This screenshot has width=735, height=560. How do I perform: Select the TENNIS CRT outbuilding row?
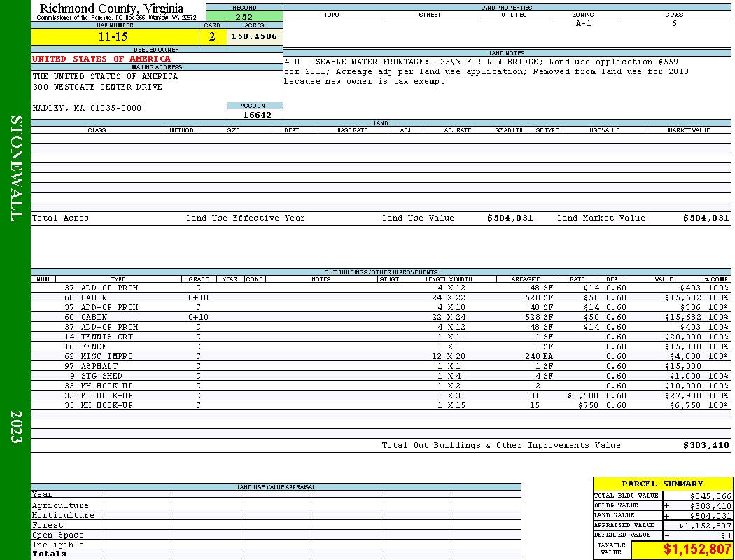pos(381,337)
